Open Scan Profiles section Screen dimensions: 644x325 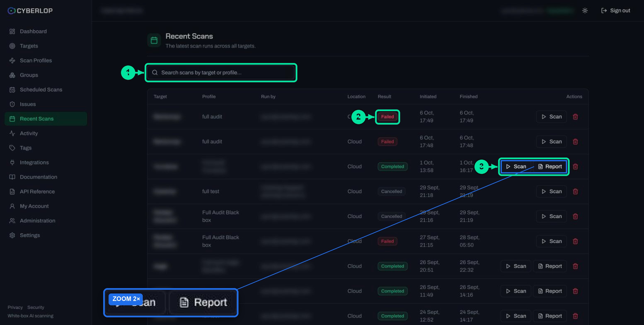point(46,60)
